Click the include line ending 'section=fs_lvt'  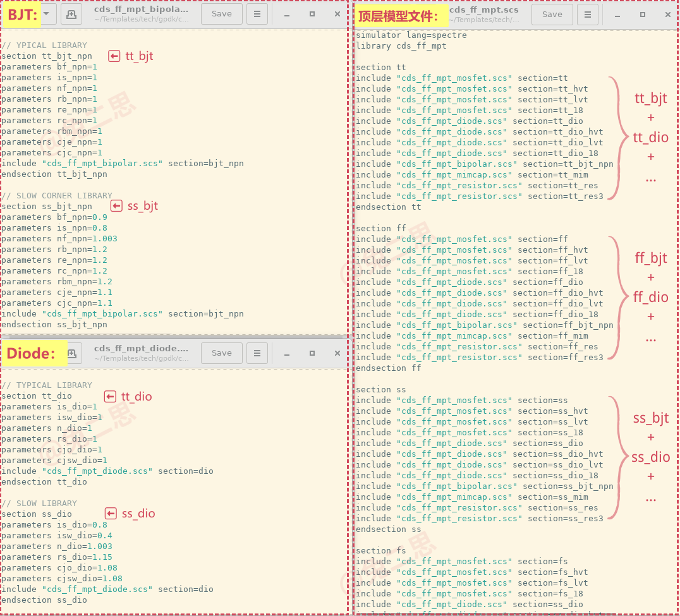[472, 583]
